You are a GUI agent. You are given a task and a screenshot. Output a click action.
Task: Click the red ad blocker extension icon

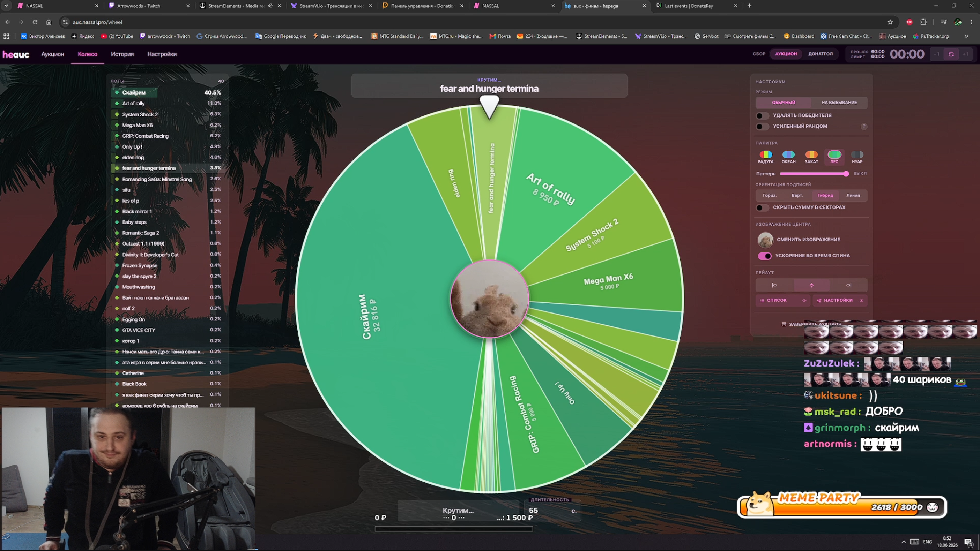(x=909, y=22)
